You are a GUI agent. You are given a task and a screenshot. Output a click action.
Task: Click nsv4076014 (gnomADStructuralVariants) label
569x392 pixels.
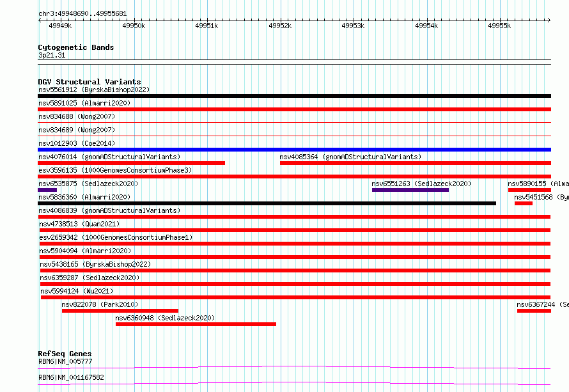(x=109, y=157)
